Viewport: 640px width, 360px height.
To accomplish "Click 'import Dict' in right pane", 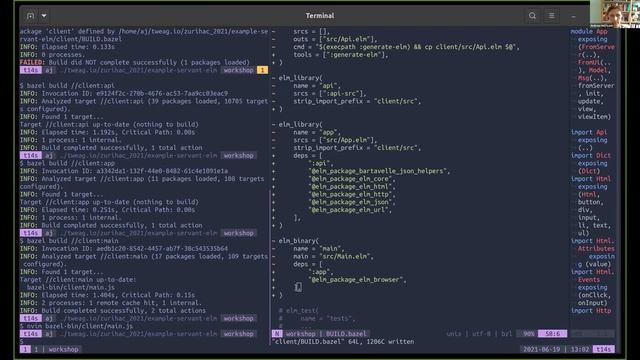I will [x=591, y=156].
